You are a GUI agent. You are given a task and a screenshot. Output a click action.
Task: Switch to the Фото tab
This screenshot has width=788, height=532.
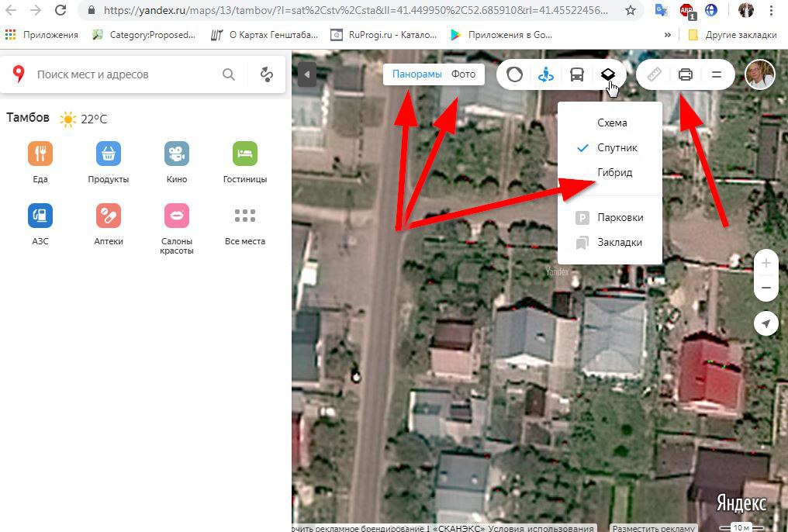coord(463,74)
